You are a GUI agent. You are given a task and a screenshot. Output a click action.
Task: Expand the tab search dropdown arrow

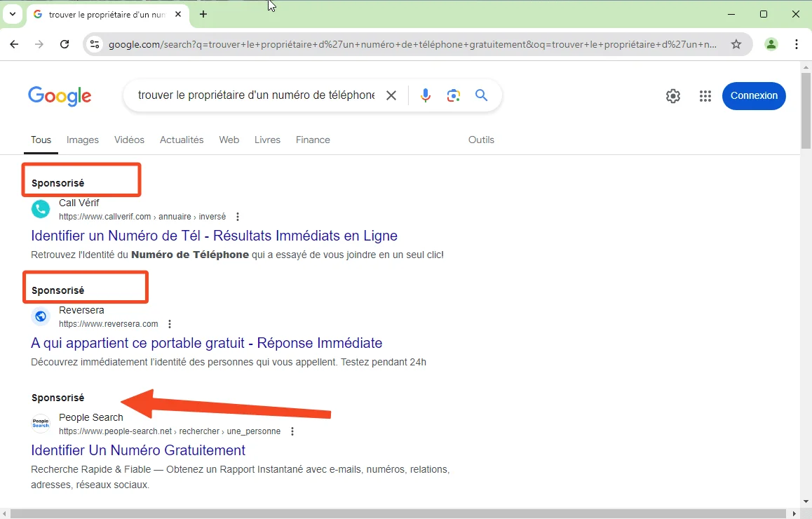(x=13, y=15)
